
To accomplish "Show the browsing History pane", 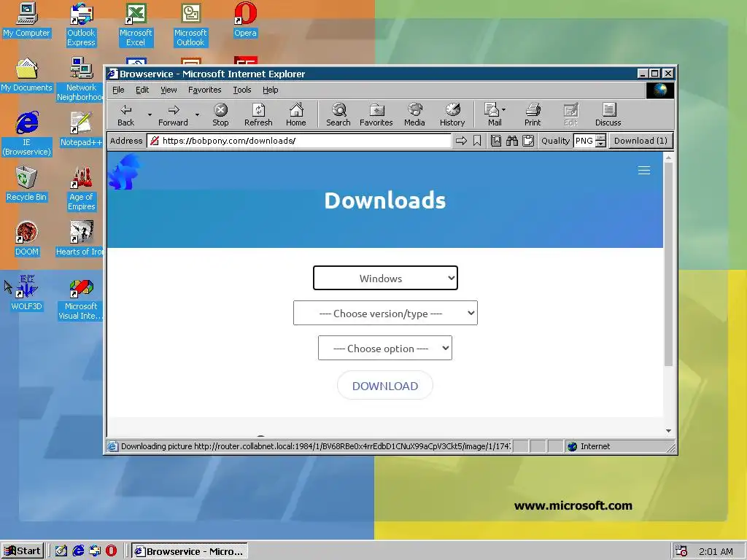I will point(452,114).
